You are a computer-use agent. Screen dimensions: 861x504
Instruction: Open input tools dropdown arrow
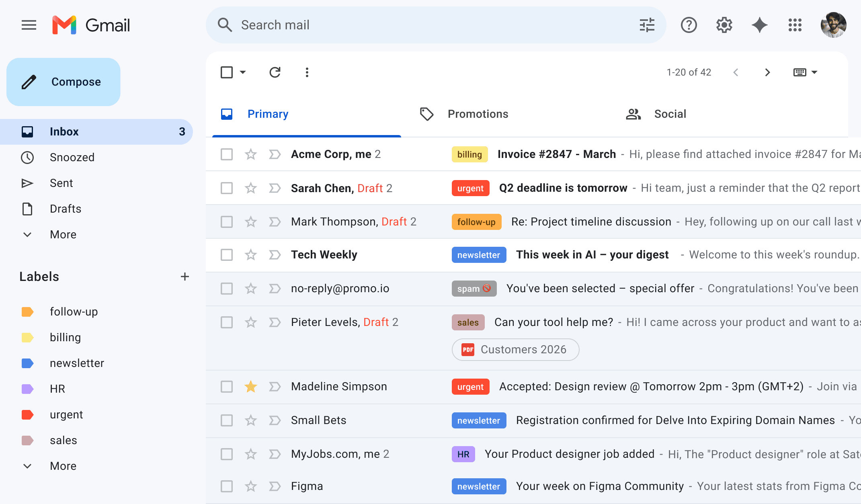coord(814,72)
